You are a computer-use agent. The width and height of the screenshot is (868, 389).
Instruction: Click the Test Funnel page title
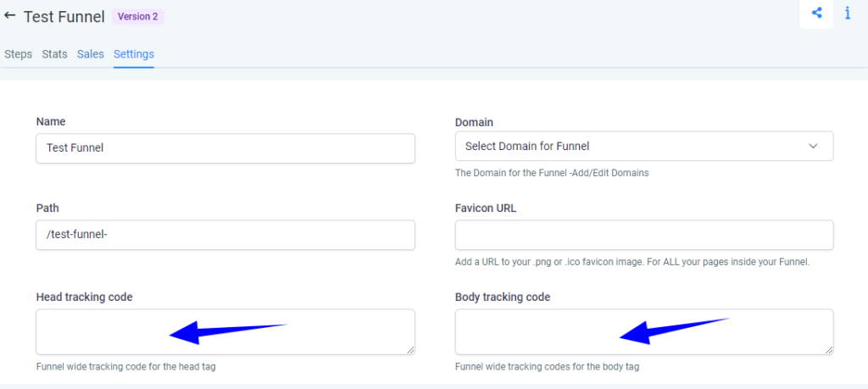pyautogui.click(x=64, y=16)
